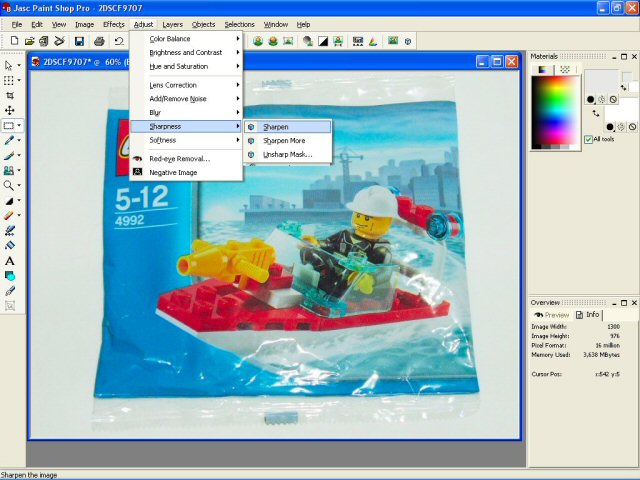
Task: Toggle transparent mode under background material box
Action: click(x=632, y=127)
